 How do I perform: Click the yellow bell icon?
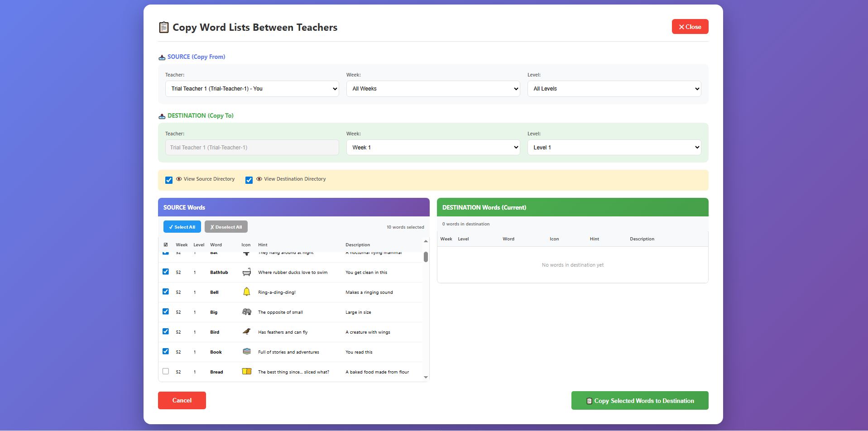pyautogui.click(x=246, y=292)
